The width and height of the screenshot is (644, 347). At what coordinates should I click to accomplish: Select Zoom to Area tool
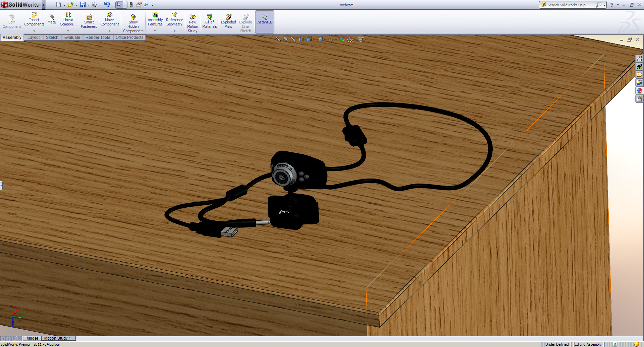point(286,39)
